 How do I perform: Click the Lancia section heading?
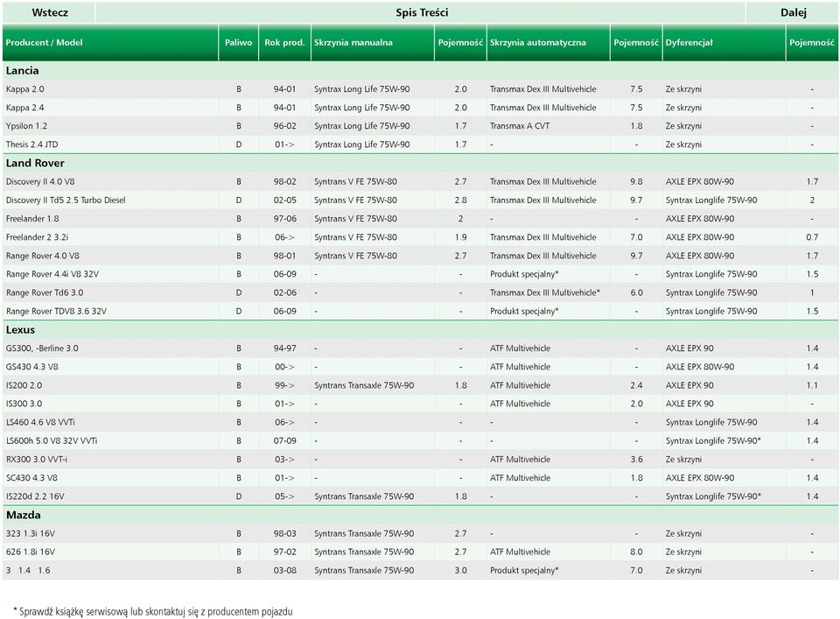(23, 70)
